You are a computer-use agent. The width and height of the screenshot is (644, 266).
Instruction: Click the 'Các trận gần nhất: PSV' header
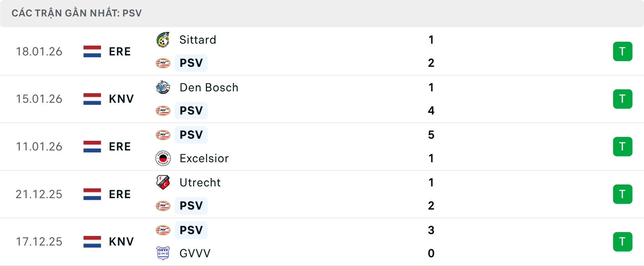[77, 13]
